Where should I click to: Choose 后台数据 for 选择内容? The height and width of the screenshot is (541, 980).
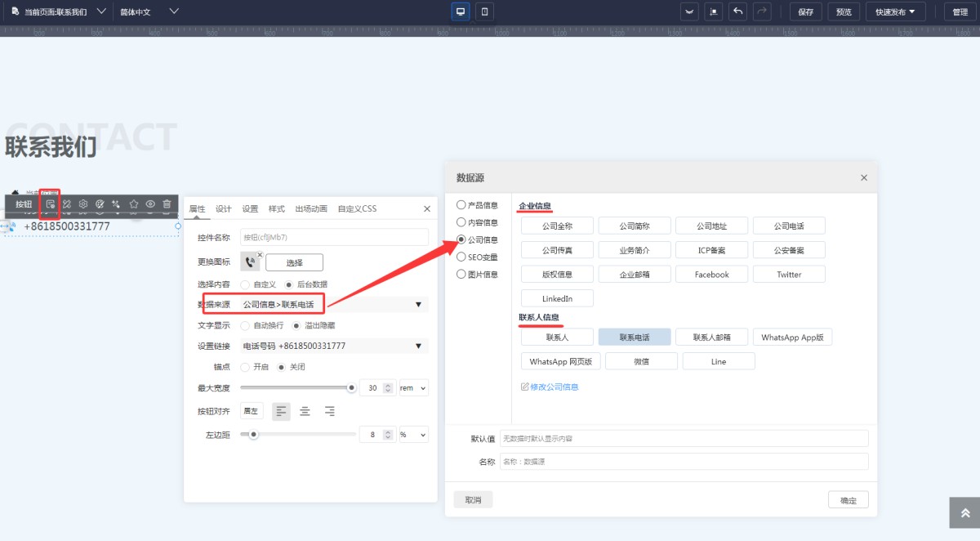pos(289,284)
